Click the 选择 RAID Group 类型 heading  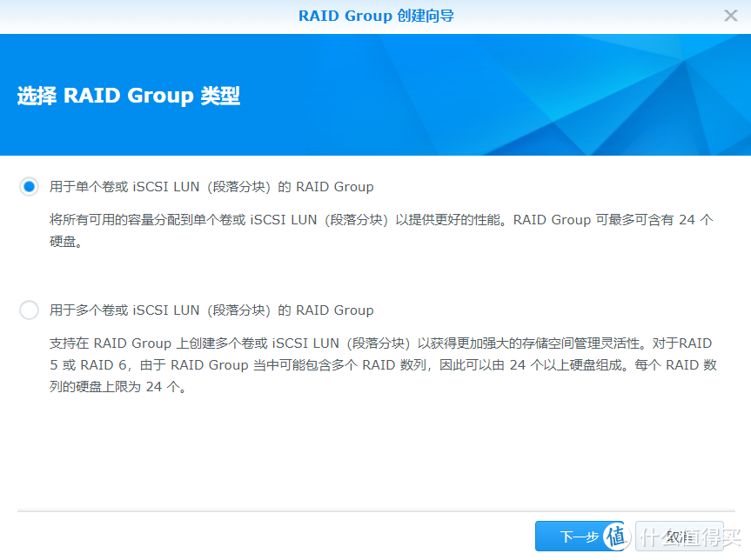[x=129, y=96]
